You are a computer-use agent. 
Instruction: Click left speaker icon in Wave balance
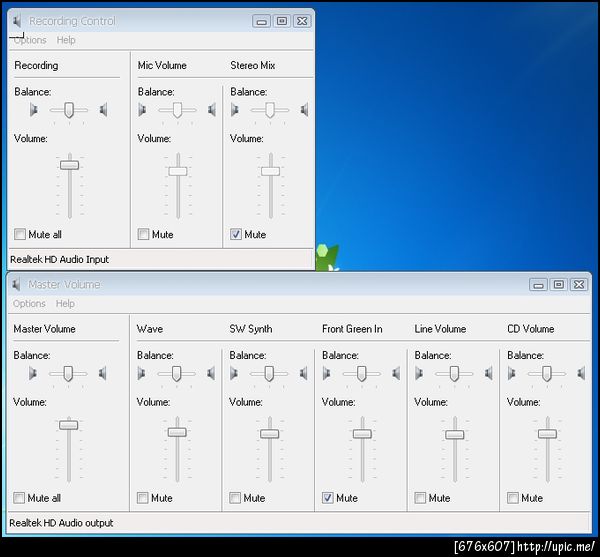pyautogui.click(x=141, y=373)
